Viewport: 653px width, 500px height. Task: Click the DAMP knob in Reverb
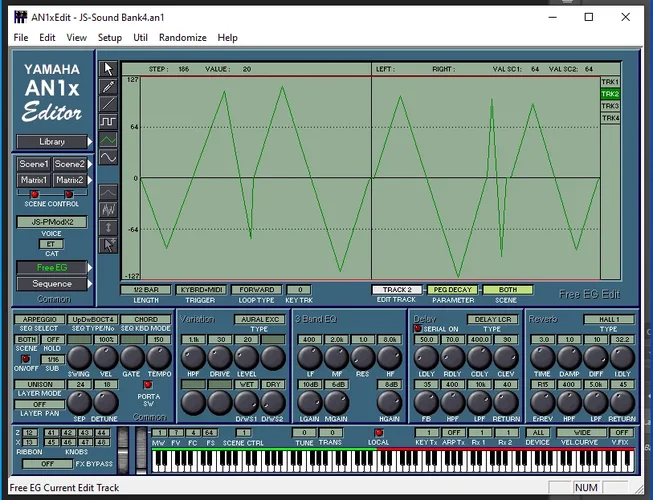point(569,358)
